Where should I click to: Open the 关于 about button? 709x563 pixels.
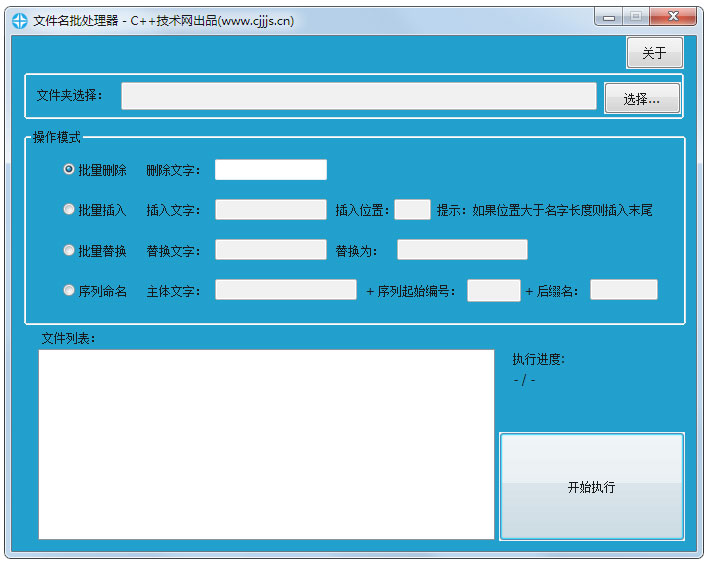point(654,53)
